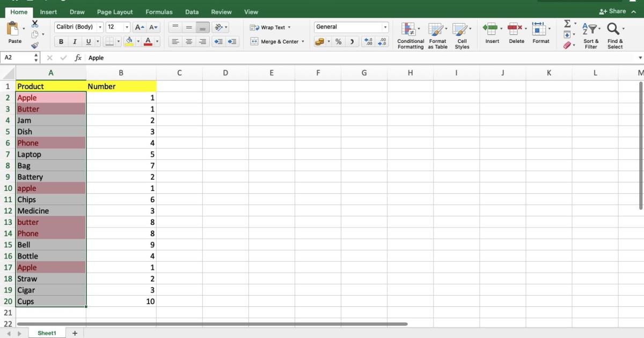Image resolution: width=644 pixels, height=338 pixels.
Task: Toggle Underline formatting
Action: pyautogui.click(x=89, y=41)
